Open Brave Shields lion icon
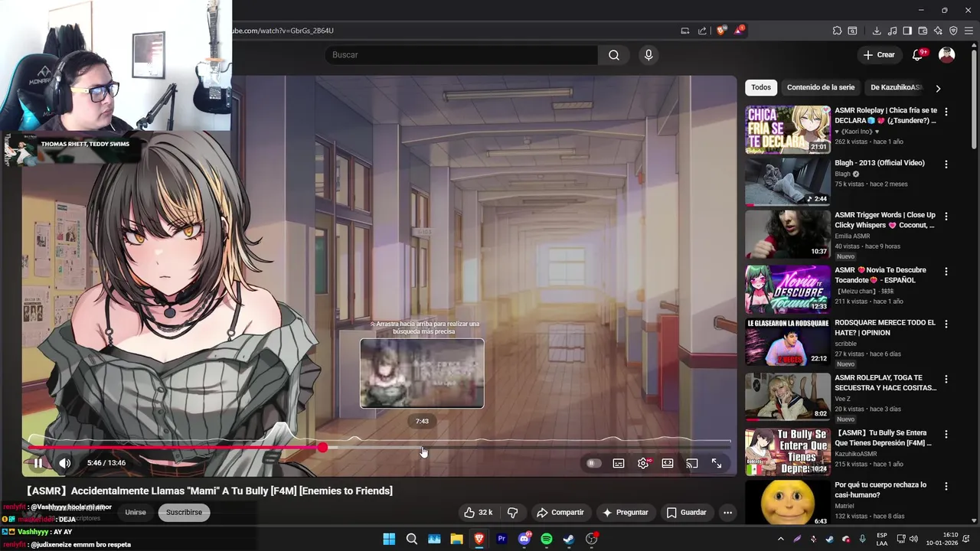This screenshot has width=980, height=551. click(x=721, y=31)
